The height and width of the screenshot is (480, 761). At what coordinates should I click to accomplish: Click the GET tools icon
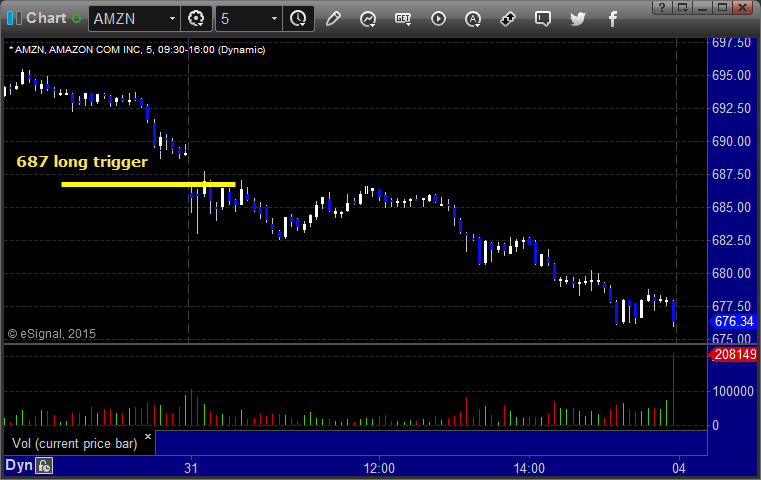pos(403,19)
